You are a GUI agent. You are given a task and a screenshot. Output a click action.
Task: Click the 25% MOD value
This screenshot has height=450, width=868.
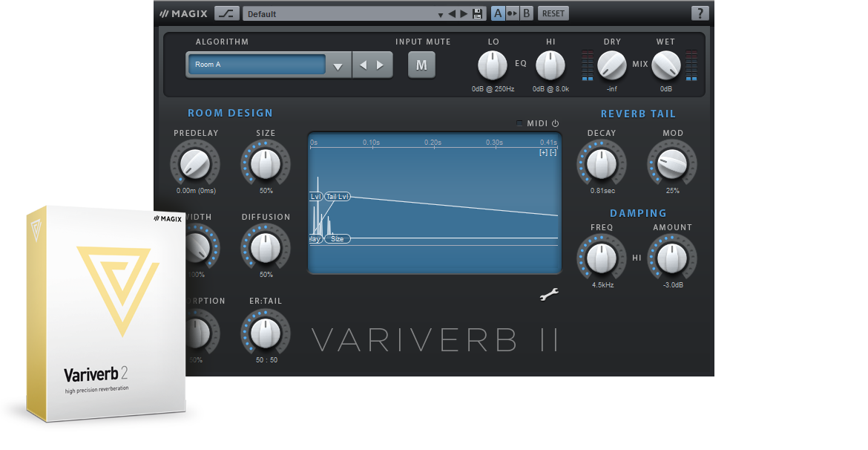673,191
